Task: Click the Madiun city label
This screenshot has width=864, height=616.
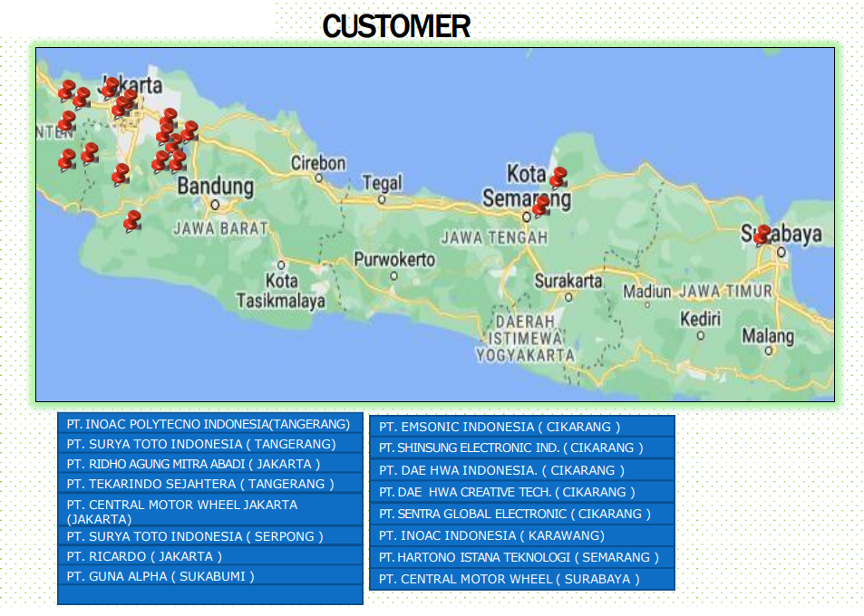Action: click(x=647, y=291)
